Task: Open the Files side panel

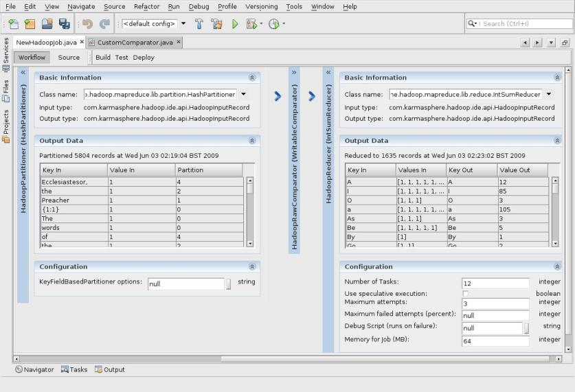Action: pos(5,91)
